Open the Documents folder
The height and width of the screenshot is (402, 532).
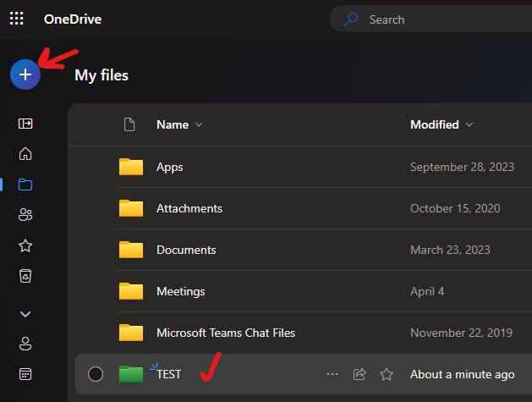coord(186,250)
